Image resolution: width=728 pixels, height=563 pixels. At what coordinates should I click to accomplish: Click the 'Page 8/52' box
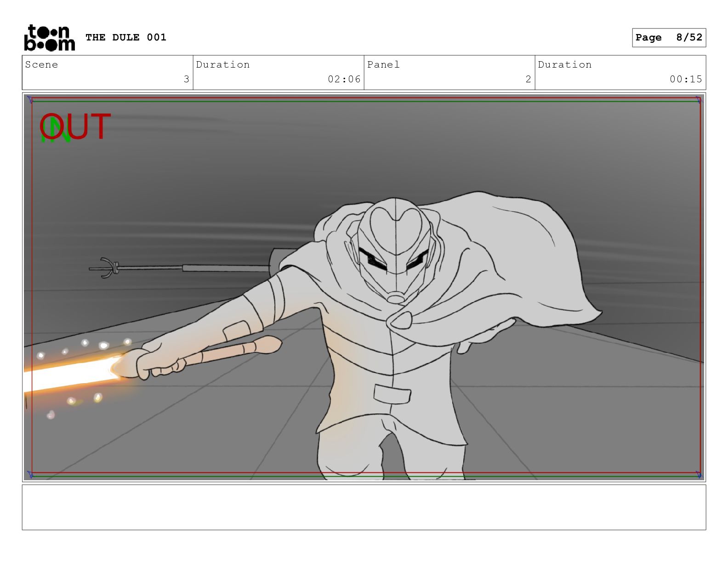(x=669, y=38)
